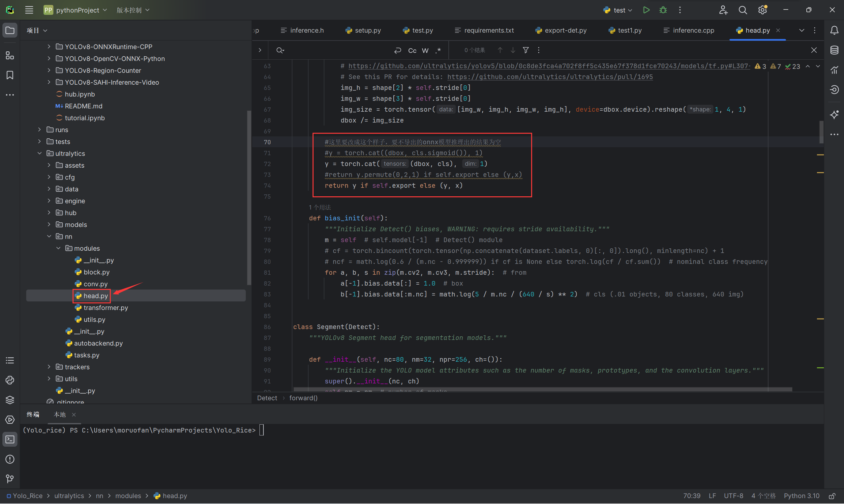This screenshot has width=844, height=504.
Task: Open the Problems tool window
Action: coord(10,459)
